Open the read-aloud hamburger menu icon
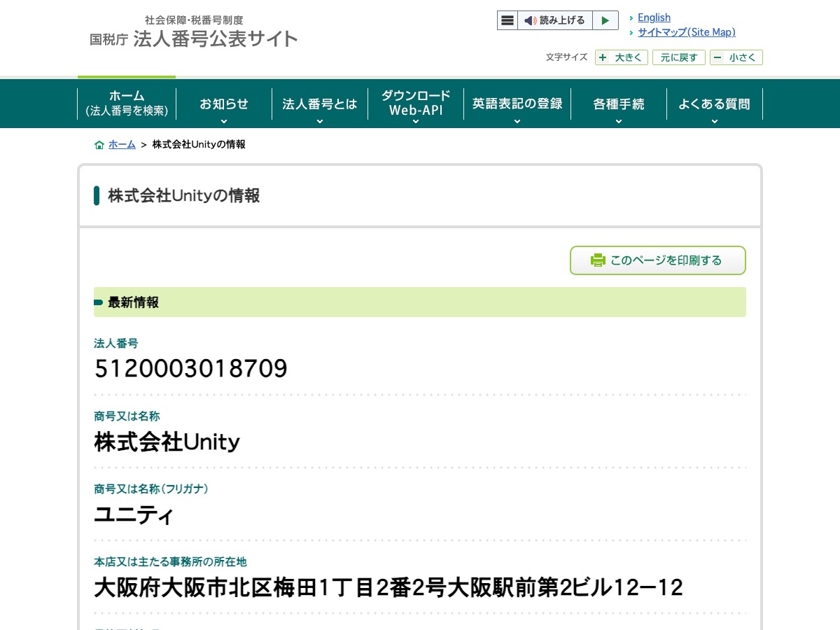The image size is (840, 630). tap(507, 20)
